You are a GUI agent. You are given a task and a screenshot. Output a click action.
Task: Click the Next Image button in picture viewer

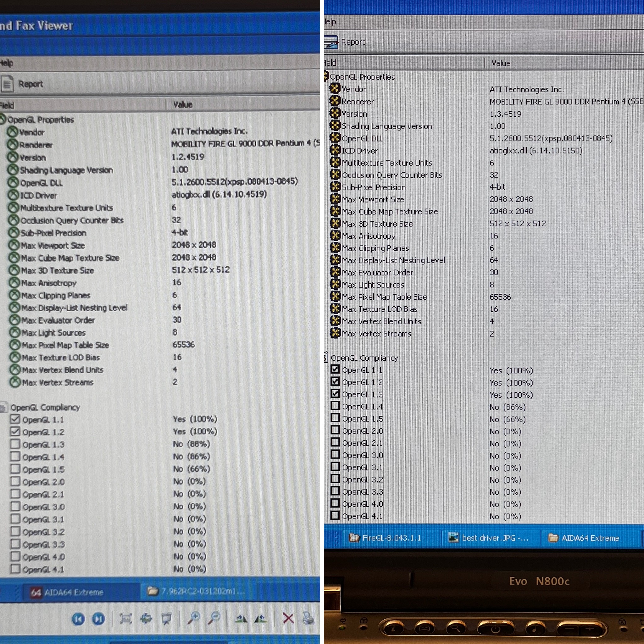pyautogui.click(x=98, y=619)
